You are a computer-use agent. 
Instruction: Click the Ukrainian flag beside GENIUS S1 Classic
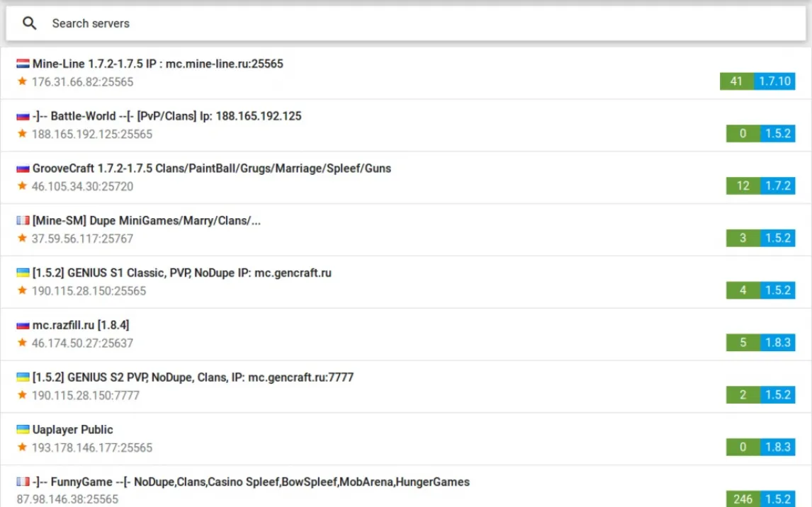pyautogui.click(x=23, y=273)
